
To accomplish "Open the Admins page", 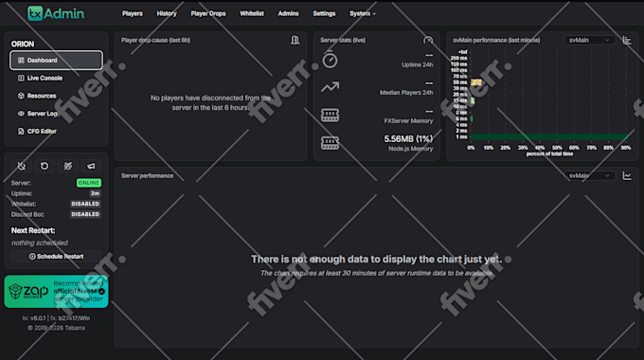I will point(288,13).
